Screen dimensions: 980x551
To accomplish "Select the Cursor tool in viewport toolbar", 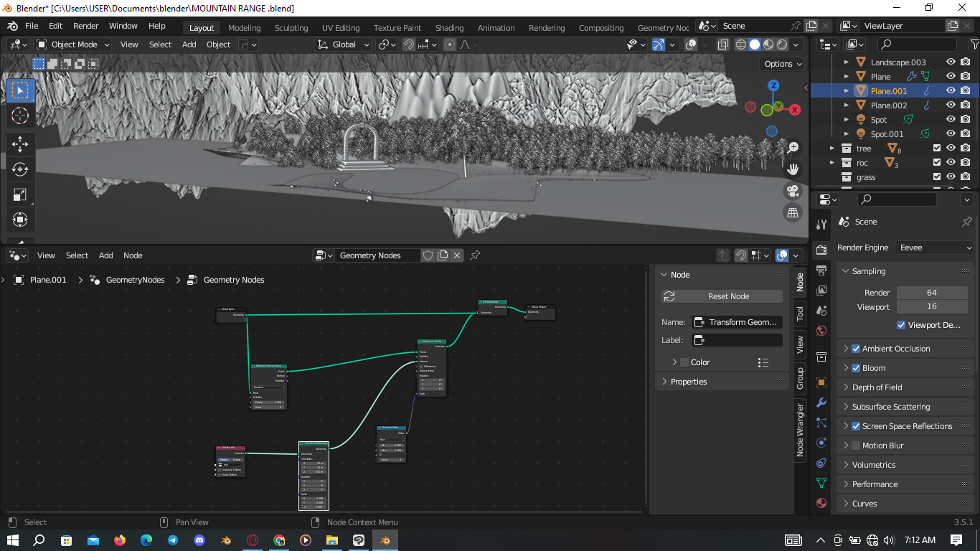I will click(x=20, y=116).
